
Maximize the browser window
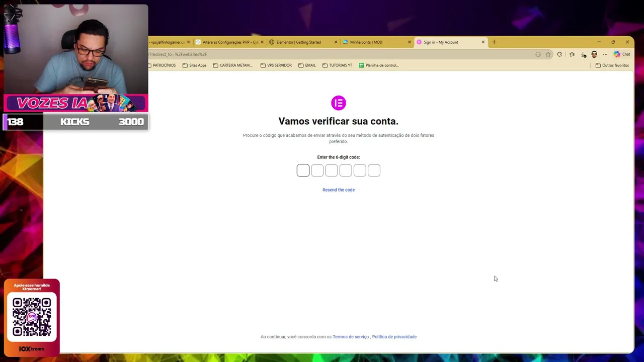(613, 42)
